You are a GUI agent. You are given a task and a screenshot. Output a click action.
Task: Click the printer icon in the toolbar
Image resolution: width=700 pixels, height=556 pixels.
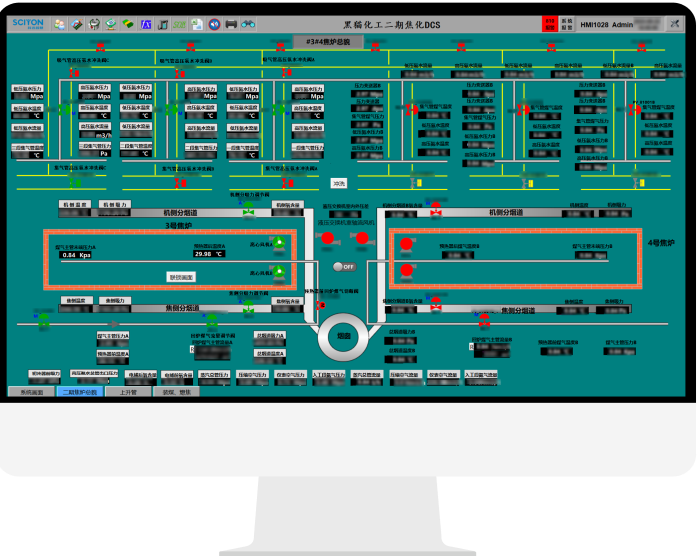[x=231, y=24]
